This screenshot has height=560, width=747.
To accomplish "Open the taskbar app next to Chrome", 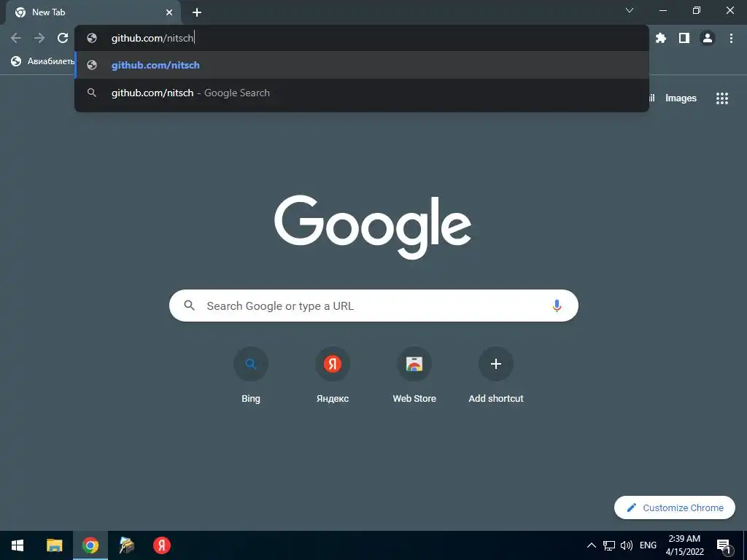I will point(126,545).
